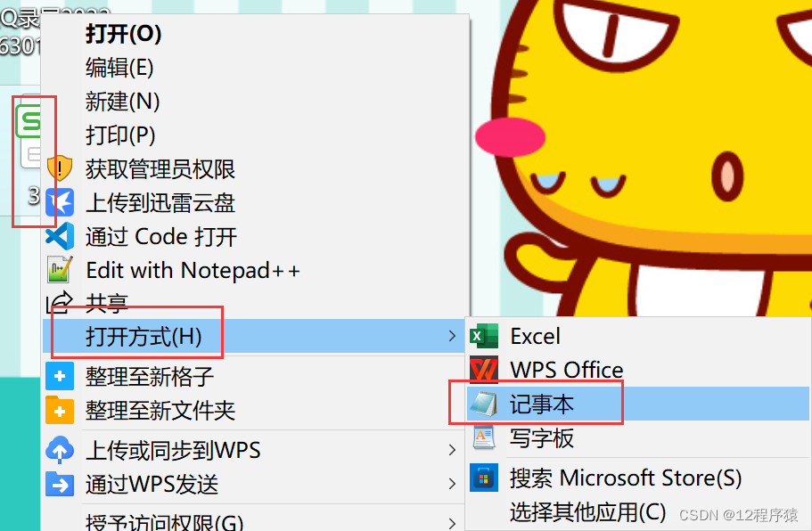Select 搜索 Microsoft Store(S)
Viewport: 812px width, 531px height.
tap(638, 478)
